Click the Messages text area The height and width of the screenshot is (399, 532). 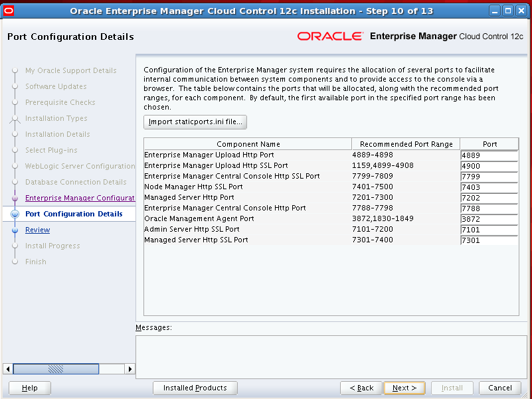[x=331, y=357]
